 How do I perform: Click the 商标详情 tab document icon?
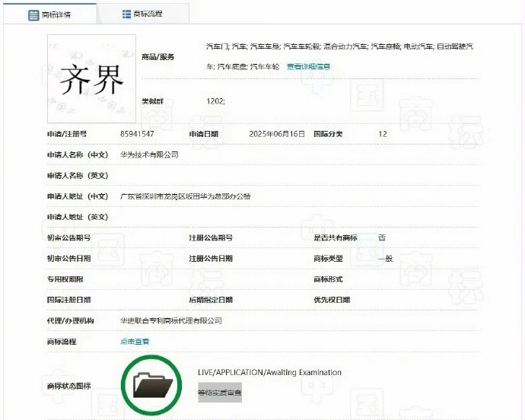pos(33,15)
